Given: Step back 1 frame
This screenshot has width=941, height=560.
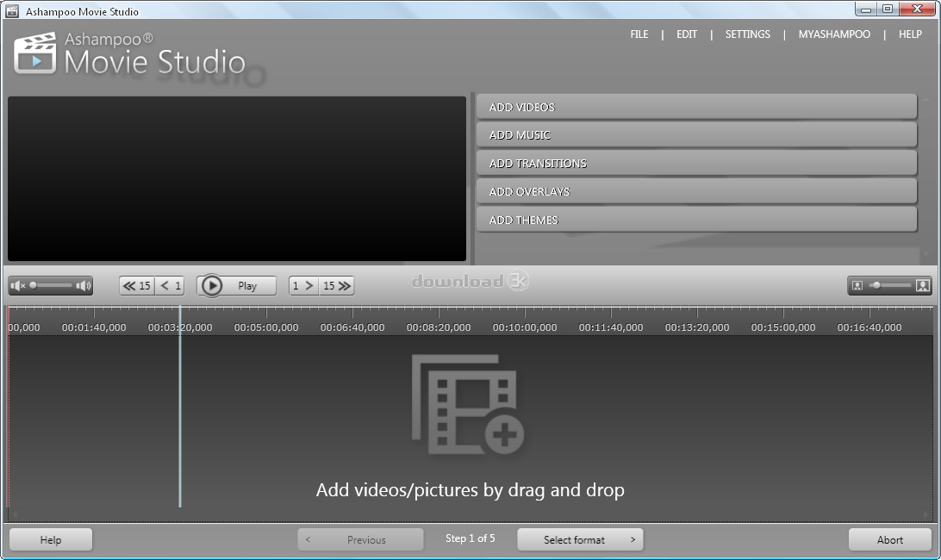Looking at the screenshot, I should pos(170,286).
